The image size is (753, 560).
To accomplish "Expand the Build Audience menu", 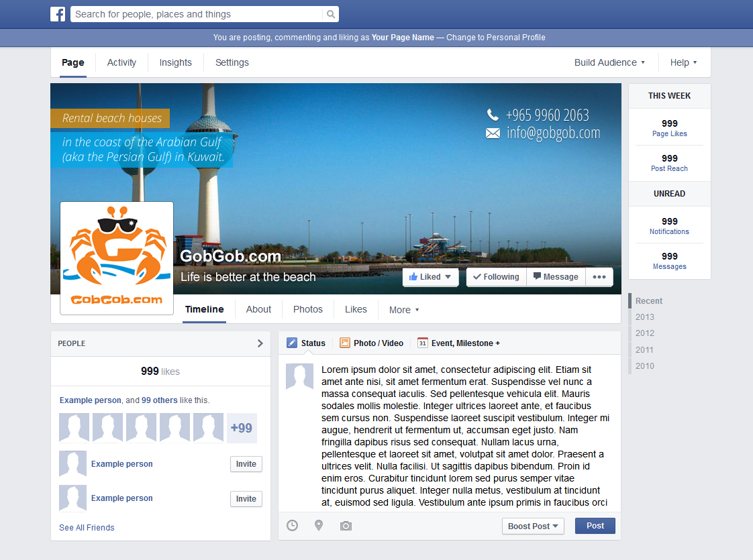I will (608, 62).
